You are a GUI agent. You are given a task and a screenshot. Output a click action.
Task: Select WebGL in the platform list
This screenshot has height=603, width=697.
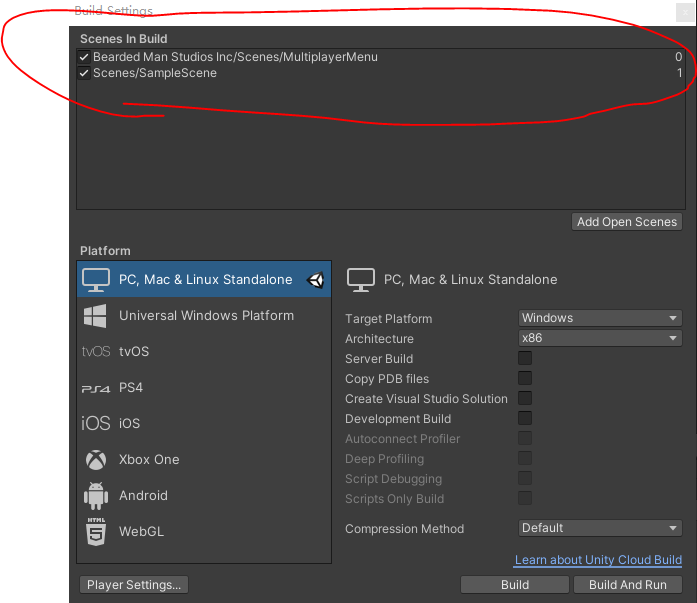coord(204,531)
